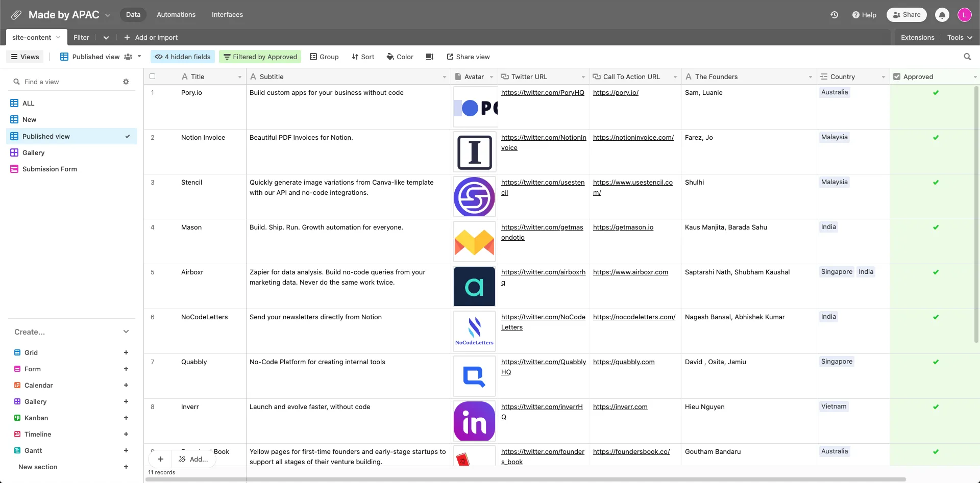Collapse the Create section chevron
Screen dimensions: 980x483
126,332
